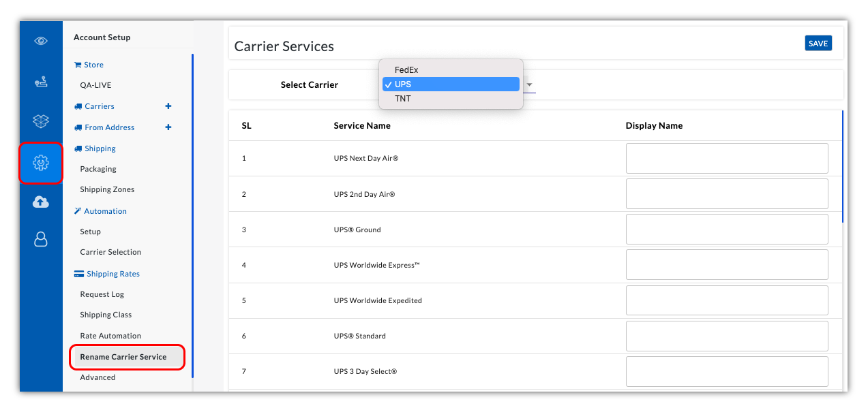The width and height of the screenshot is (868, 410).
Task: Open Shipping Class page
Action: tap(106, 315)
